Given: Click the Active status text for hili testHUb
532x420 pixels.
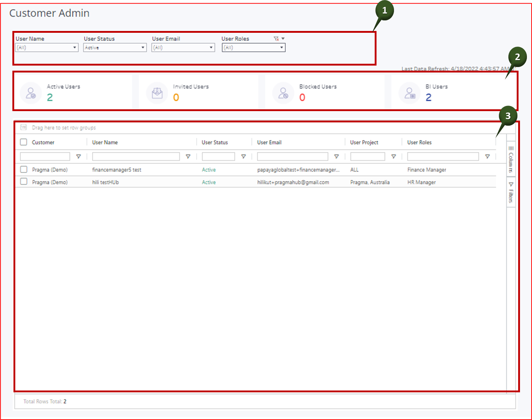Looking at the screenshot, I should point(208,182).
